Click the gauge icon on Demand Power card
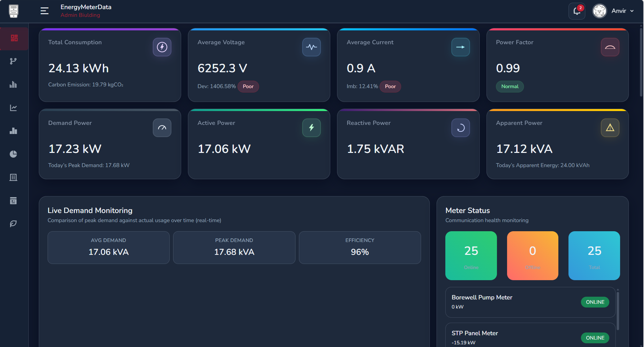This screenshot has width=644, height=347. [162, 128]
